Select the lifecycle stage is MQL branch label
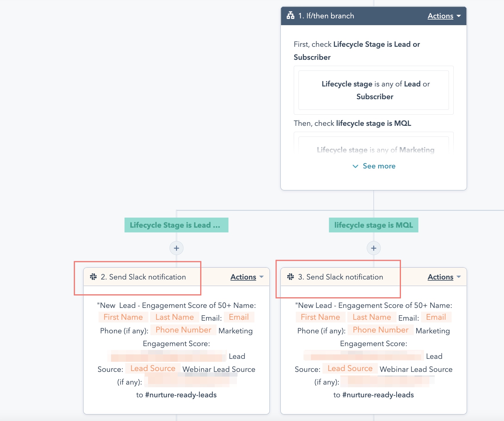Viewport: 504px width, 421px height. [x=373, y=225]
